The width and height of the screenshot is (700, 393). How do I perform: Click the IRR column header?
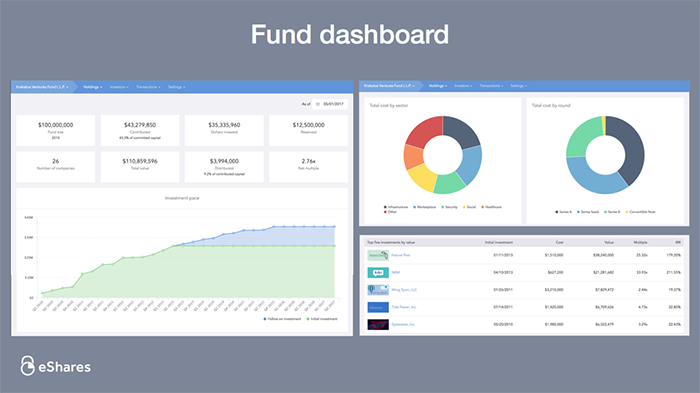[678, 242]
